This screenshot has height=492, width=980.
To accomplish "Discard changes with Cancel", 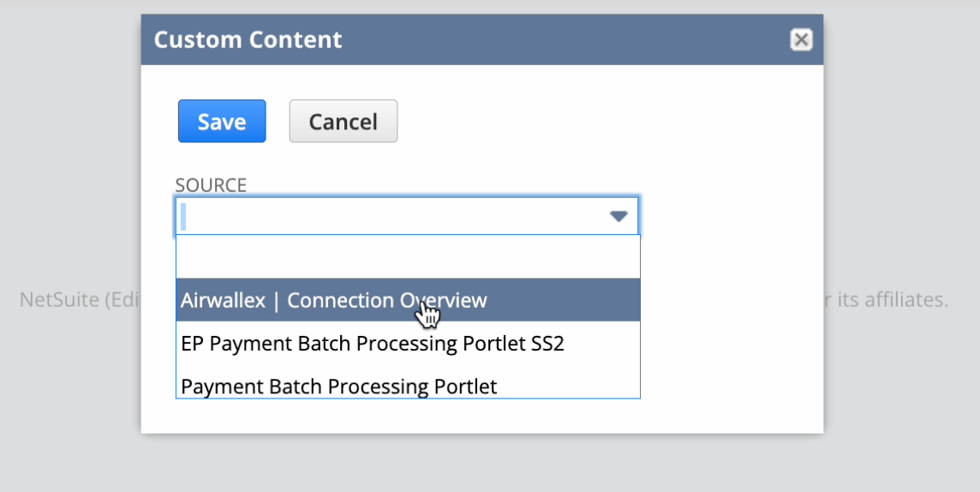I will click(x=343, y=122).
